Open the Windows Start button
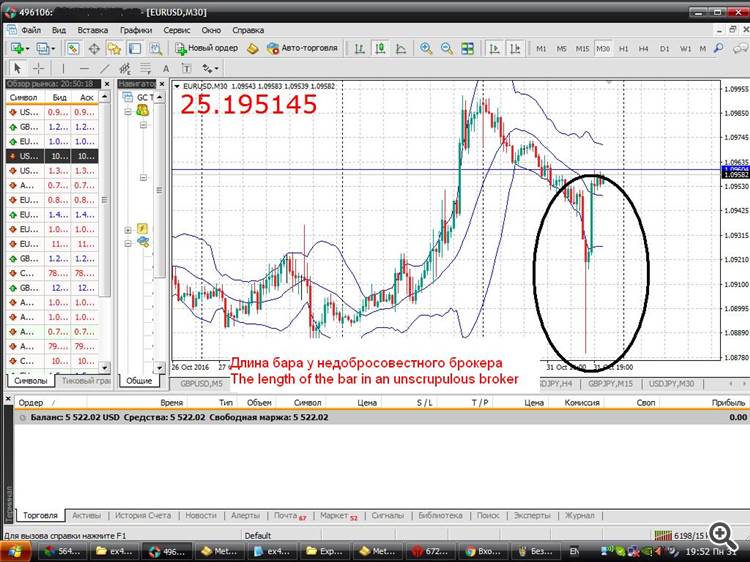 point(16,551)
